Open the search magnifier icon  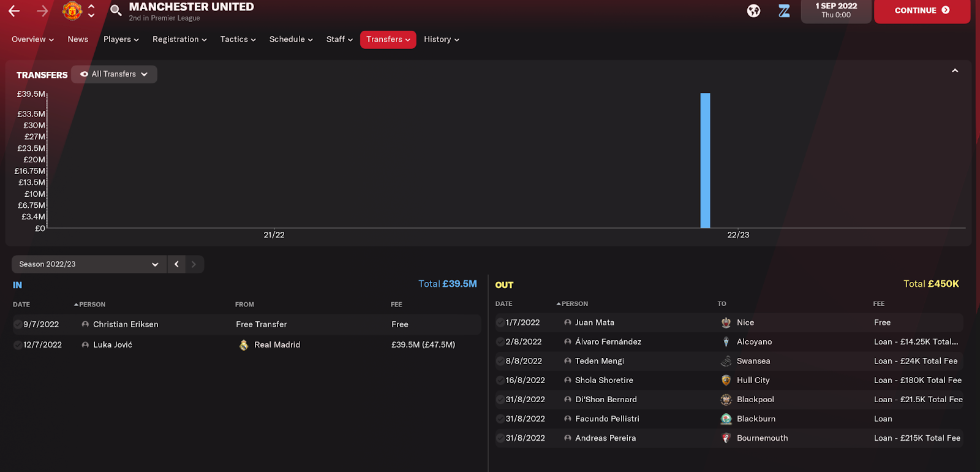(116, 10)
